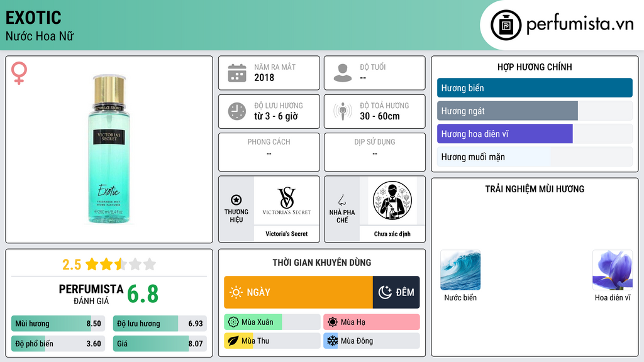Click the Mùa Đông season bar
This screenshot has width=644, height=362.
tap(371, 341)
